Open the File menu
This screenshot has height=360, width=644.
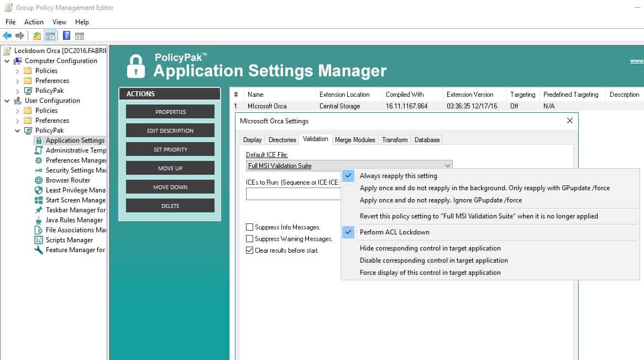pos(11,22)
